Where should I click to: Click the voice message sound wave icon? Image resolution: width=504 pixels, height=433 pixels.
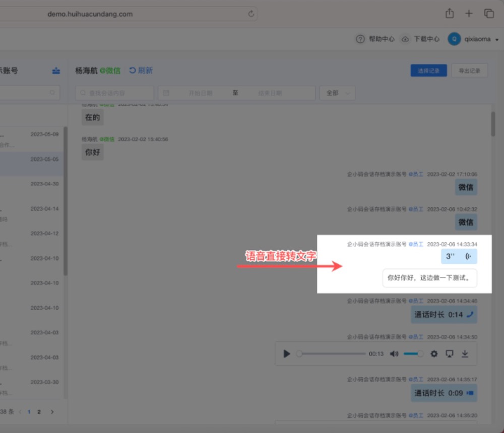[469, 257]
